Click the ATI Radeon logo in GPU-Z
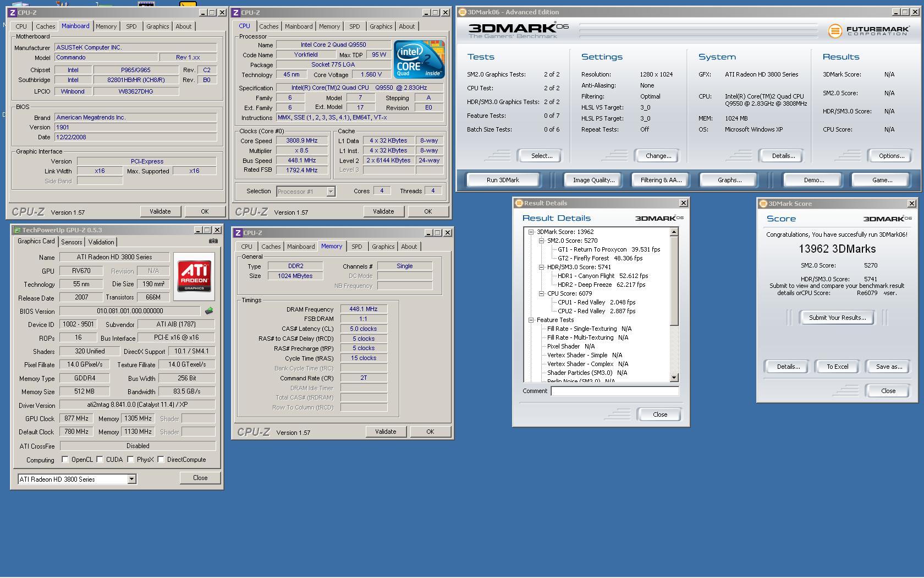924x578 pixels. coord(194,276)
